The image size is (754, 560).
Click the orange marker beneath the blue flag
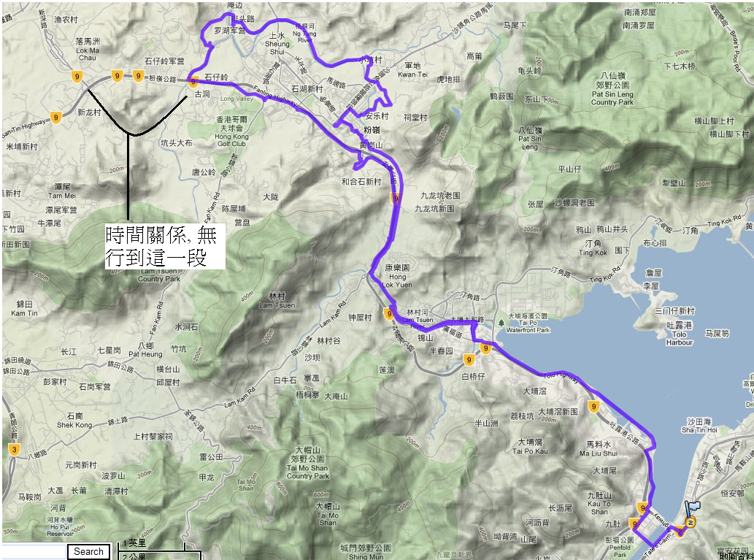(x=690, y=523)
